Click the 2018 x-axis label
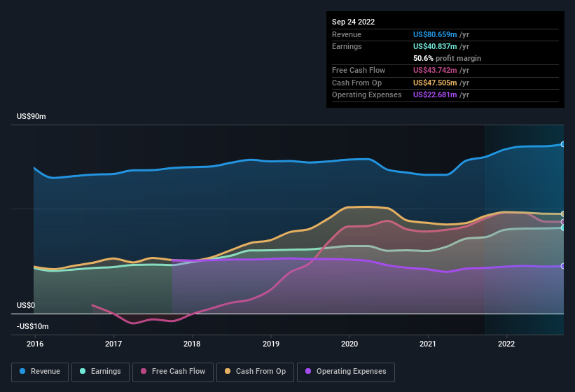The width and height of the screenshot is (575, 392). 192,344
